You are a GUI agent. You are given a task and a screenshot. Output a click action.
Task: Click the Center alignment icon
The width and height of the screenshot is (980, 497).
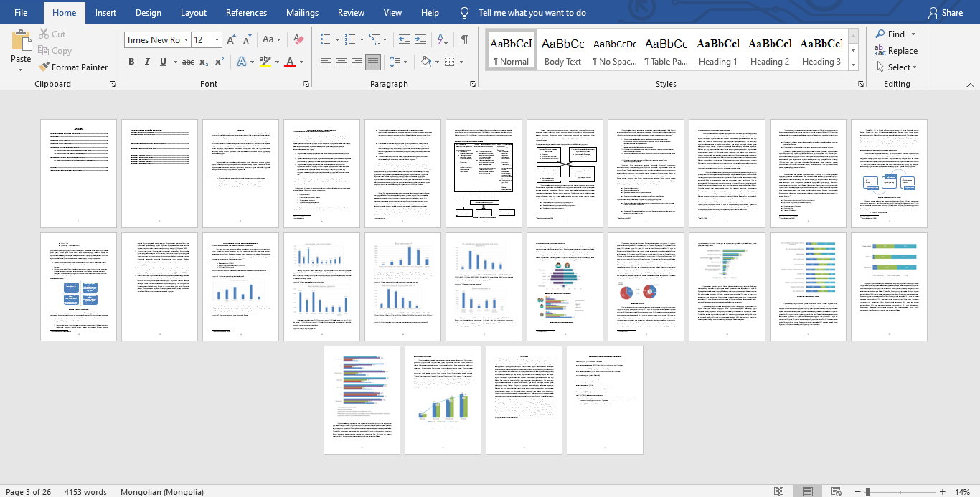click(341, 62)
